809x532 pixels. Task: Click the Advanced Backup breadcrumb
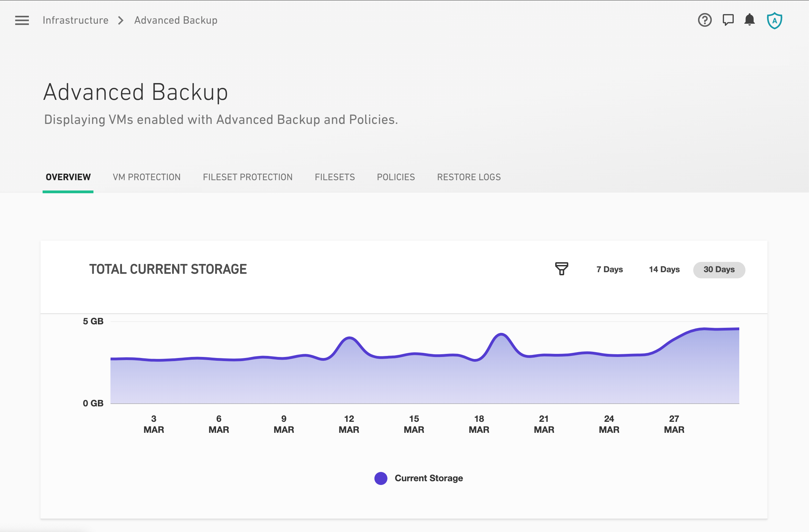[x=175, y=20]
